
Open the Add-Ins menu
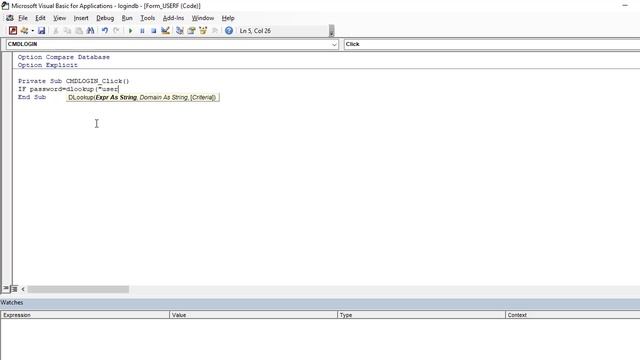coord(173,18)
